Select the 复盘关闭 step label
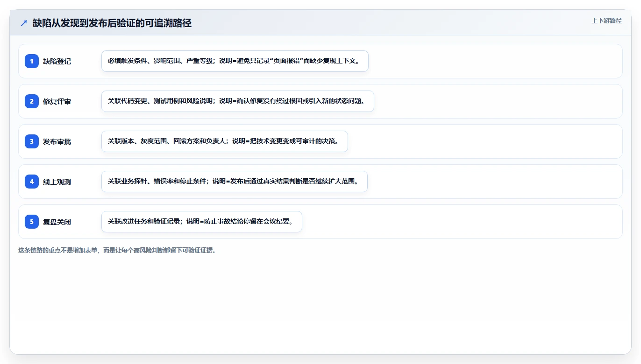The image size is (641, 364). pos(57,222)
